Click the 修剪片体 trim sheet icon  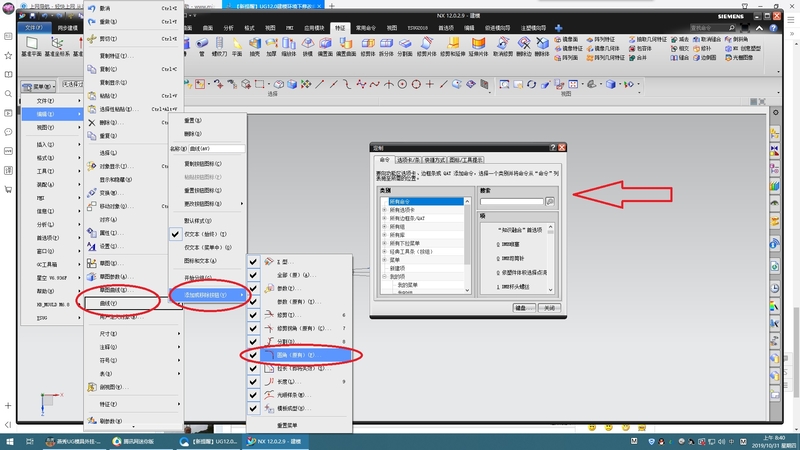click(x=427, y=43)
